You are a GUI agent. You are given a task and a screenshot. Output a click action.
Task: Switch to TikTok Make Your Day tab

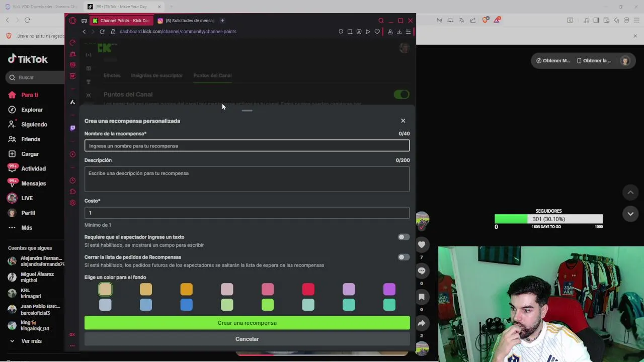pos(123,7)
